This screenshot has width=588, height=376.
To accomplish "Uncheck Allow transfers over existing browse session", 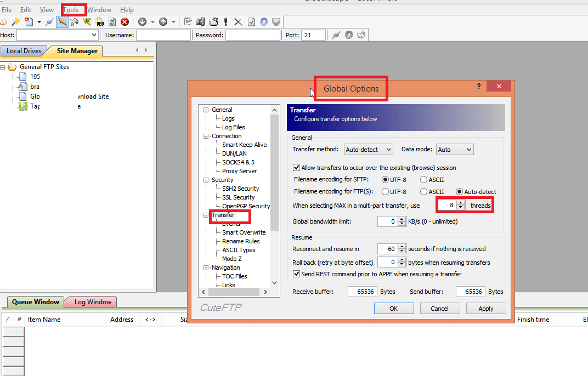I will (x=297, y=168).
